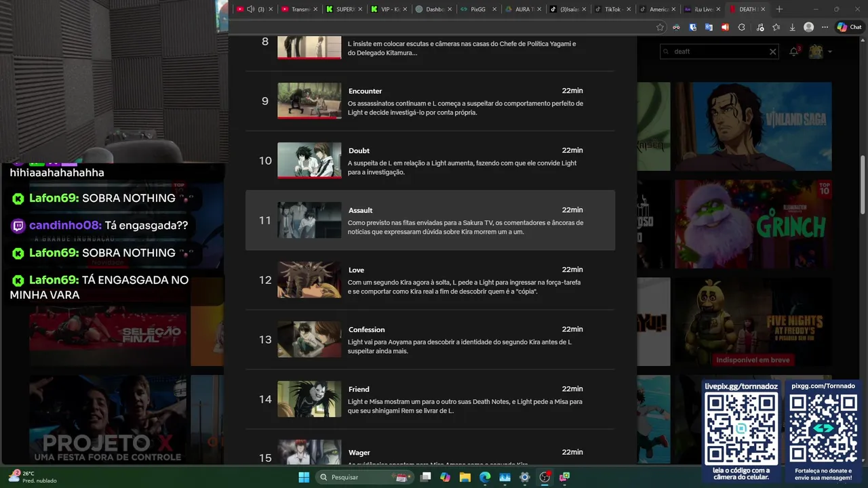Open the Netflix profile avatar
The image size is (868, 488).
coord(816,52)
